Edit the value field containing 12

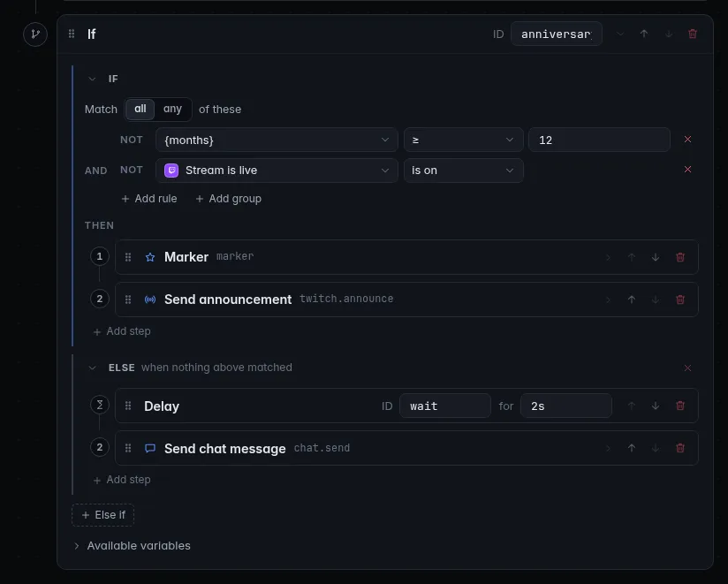click(x=599, y=140)
